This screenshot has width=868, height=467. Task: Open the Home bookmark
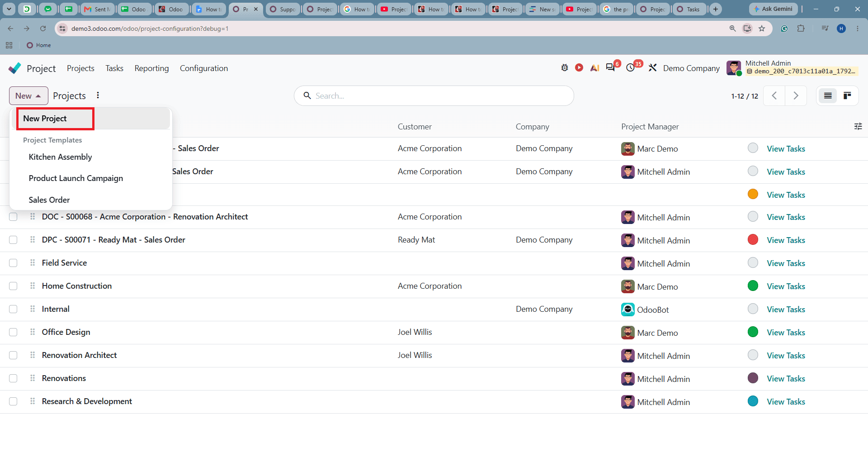pos(39,45)
